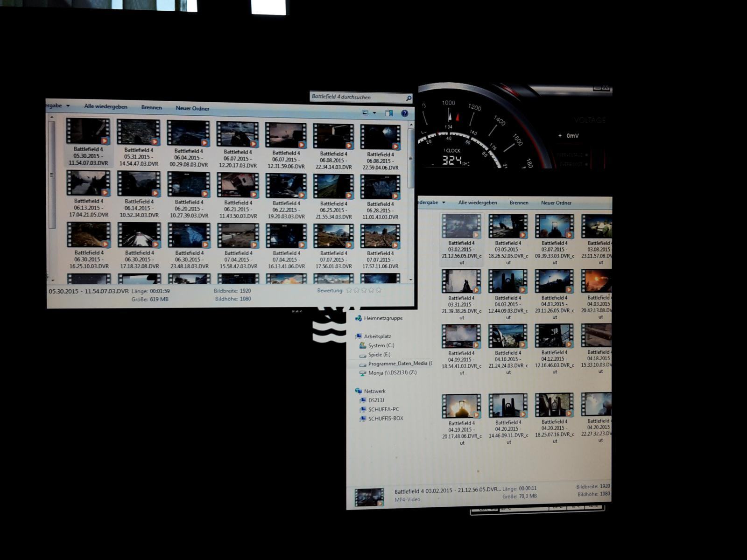Open the SCHUFFA-PC network computer

point(383,409)
